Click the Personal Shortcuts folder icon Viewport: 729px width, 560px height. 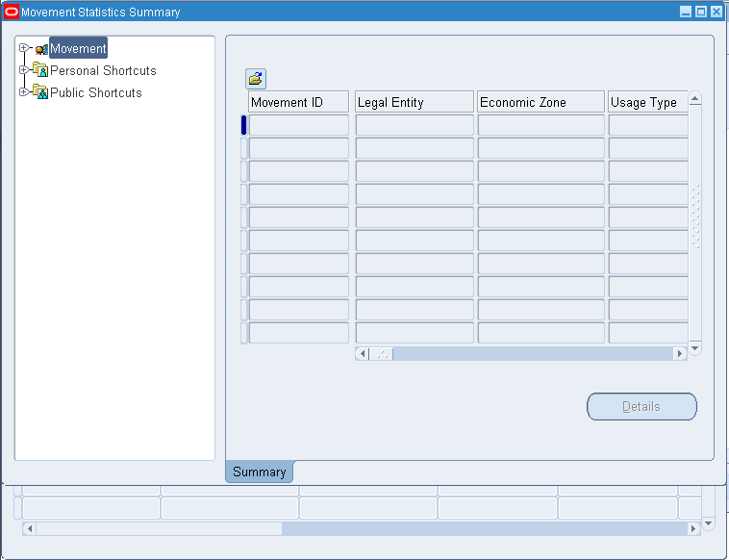(x=40, y=70)
